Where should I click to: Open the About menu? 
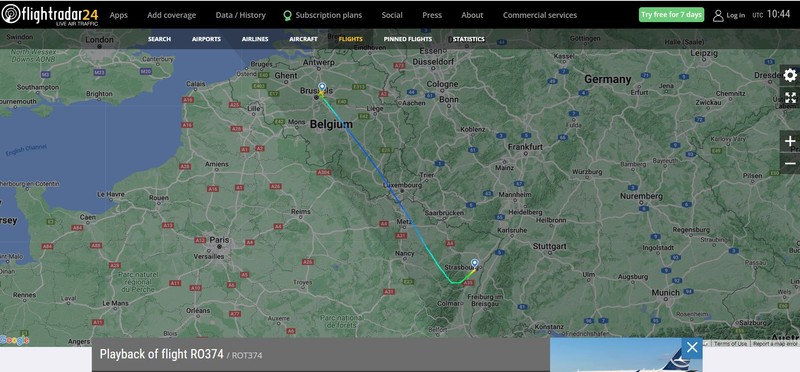[472, 15]
